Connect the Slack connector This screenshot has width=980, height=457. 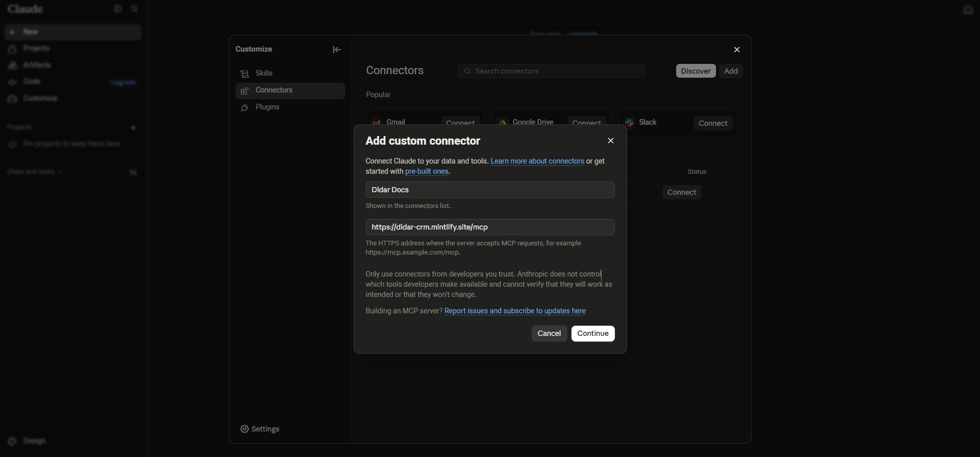[x=713, y=123]
